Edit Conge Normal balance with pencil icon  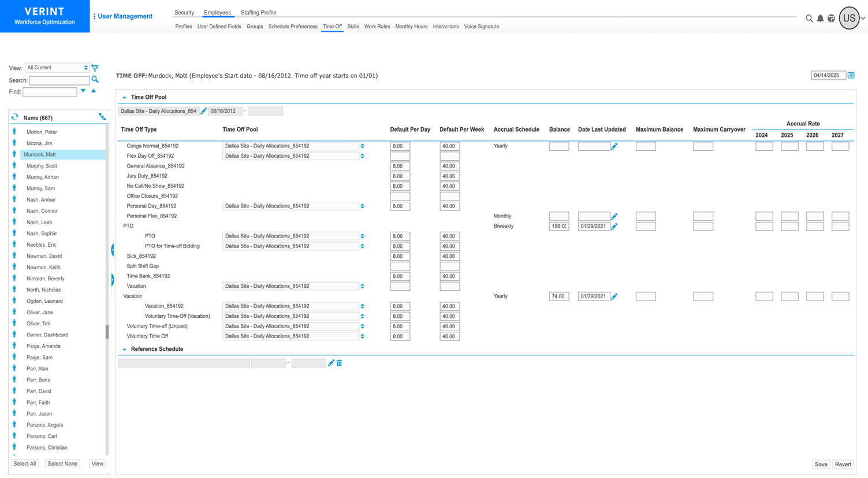point(614,146)
